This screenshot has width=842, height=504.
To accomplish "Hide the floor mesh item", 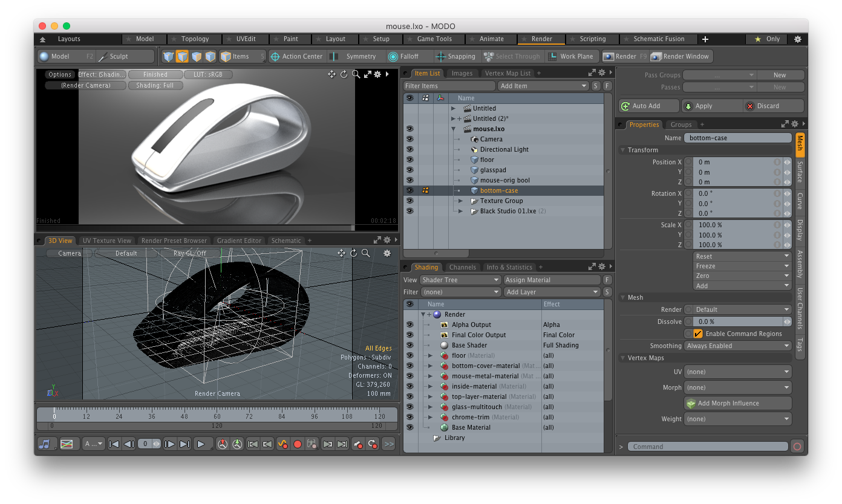I will [410, 160].
